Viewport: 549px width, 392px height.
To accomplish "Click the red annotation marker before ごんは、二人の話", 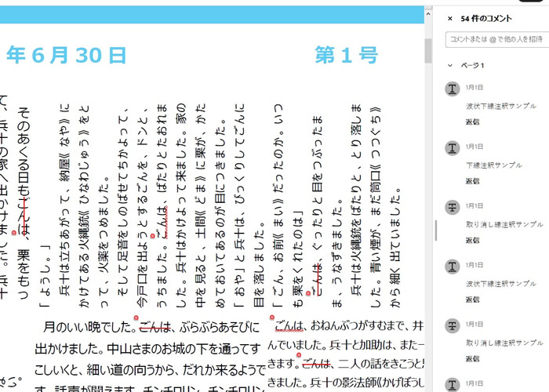I will pos(299,355).
